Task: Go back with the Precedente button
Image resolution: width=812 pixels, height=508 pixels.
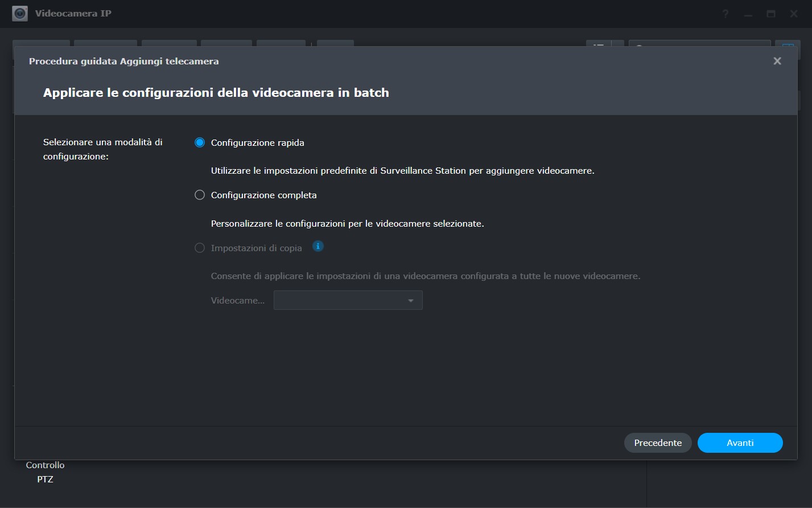Action: click(657, 443)
